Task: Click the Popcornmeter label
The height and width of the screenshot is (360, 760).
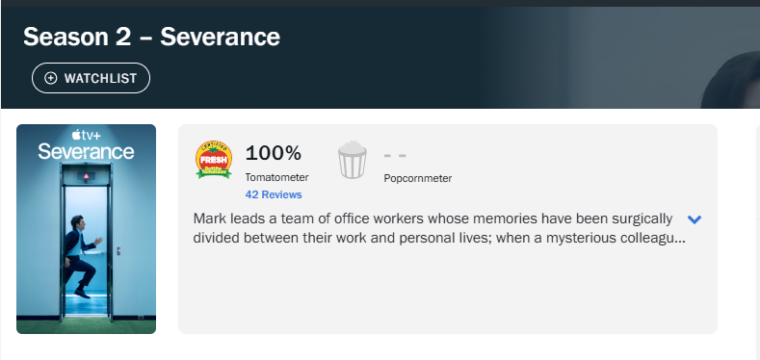Action: [x=418, y=178]
